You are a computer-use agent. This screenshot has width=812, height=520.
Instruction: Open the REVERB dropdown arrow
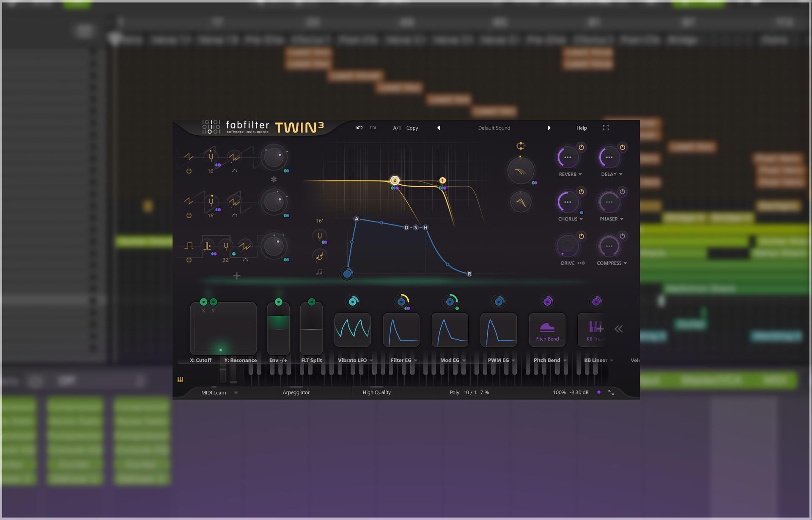click(x=580, y=175)
